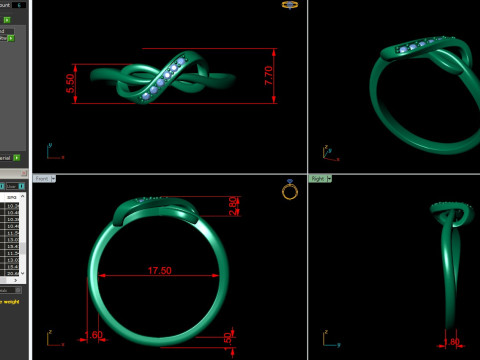Viewport: 480px width, 360px height.
Task: Click the User text field
Action: tap(12, 186)
